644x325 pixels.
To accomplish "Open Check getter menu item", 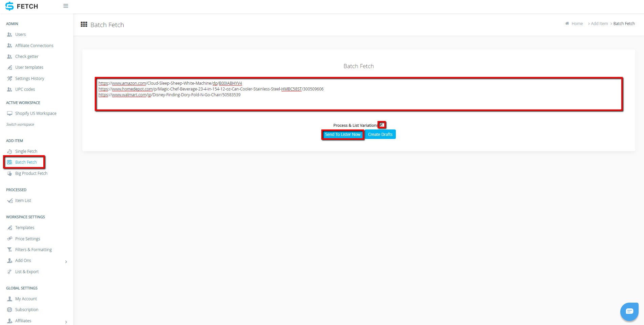I will pos(27,57).
